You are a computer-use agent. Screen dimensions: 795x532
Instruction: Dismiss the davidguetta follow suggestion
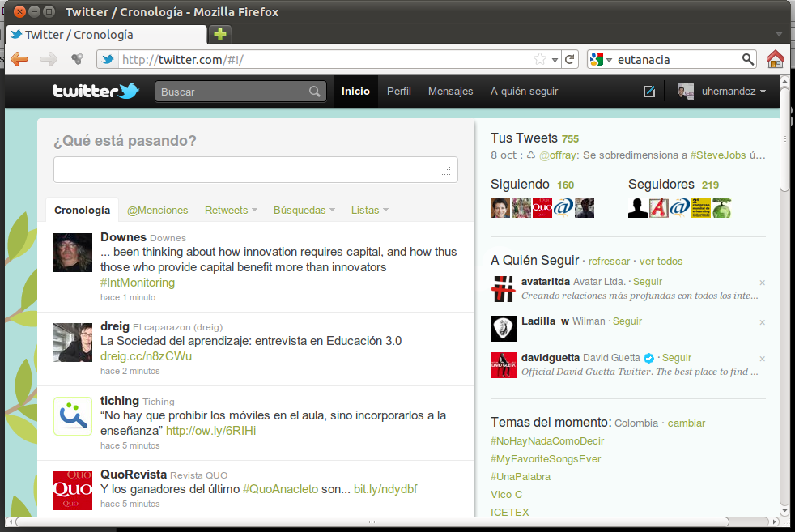coord(762,359)
